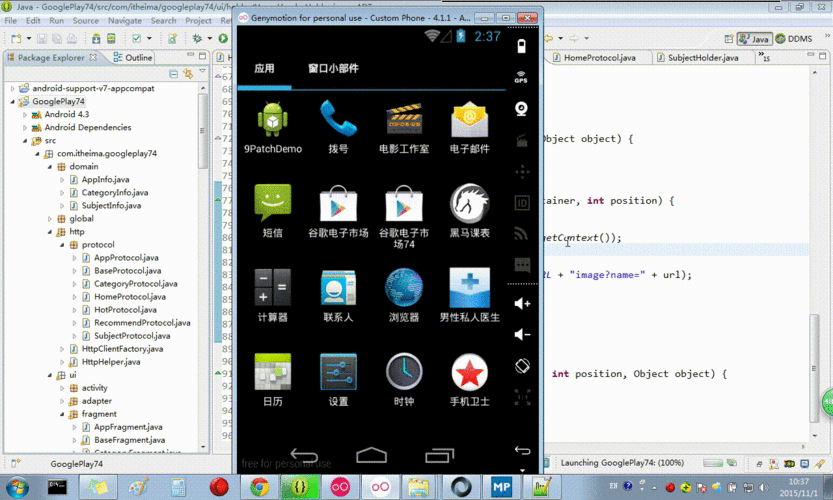Click the Eclipse Debug bug icon
This screenshot has height=500, width=833.
tap(197, 38)
